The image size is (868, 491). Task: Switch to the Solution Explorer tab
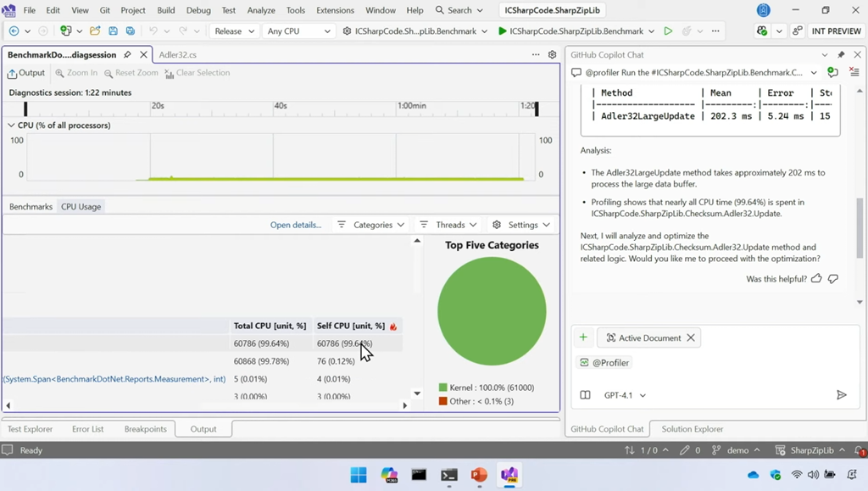click(x=693, y=429)
